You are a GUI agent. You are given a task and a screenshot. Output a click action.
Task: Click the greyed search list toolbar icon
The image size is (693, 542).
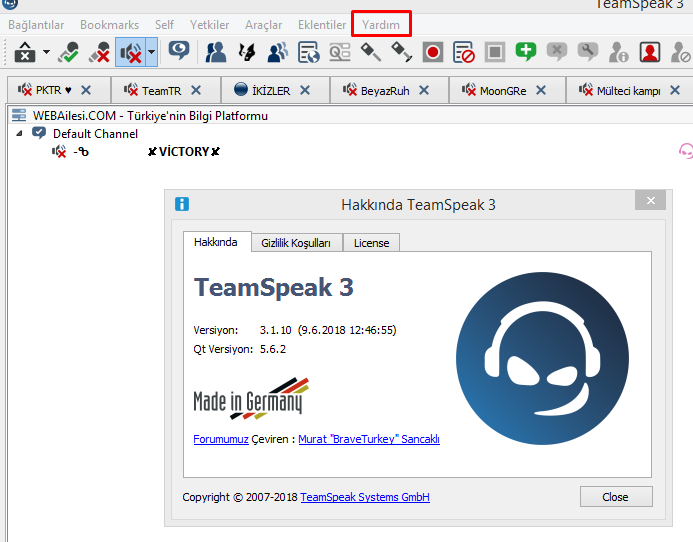tap(340, 53)
